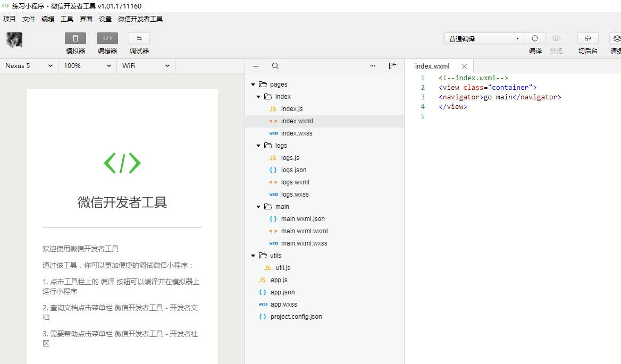This screenshot has width=621, height=364.
Task: Open the compile mode dropdown
Action: (x=484, y=38)
